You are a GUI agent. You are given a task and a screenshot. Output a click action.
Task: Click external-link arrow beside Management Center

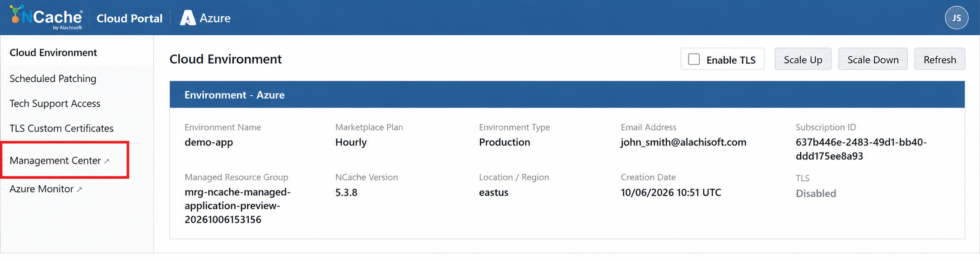coord(107,161)
